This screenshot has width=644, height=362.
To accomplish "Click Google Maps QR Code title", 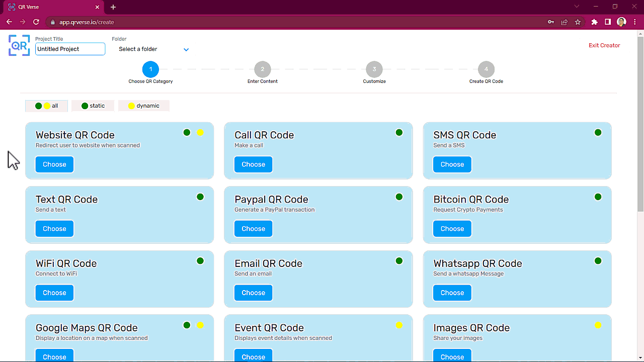I will (x=87, y=328).
